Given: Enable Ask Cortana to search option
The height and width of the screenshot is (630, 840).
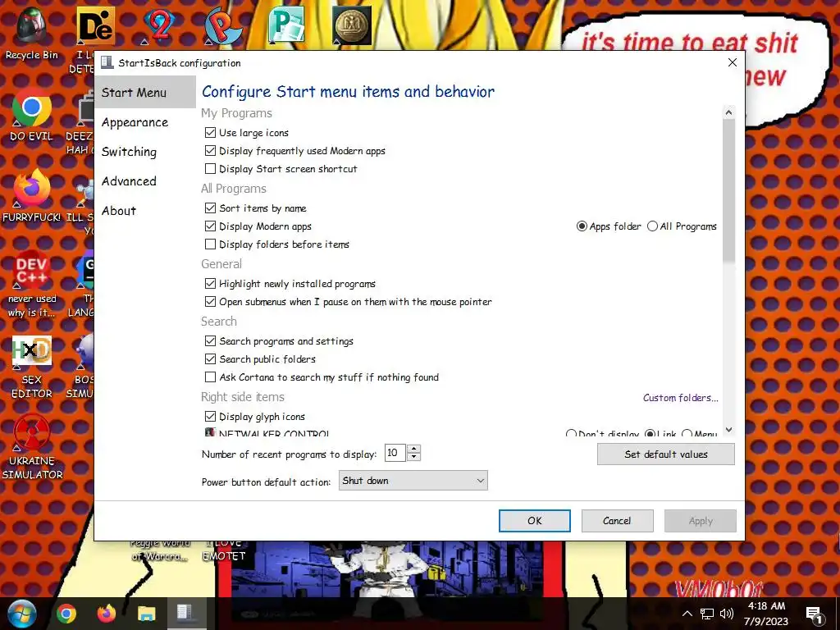Looking at the screenshot, I should coord(211,377).
